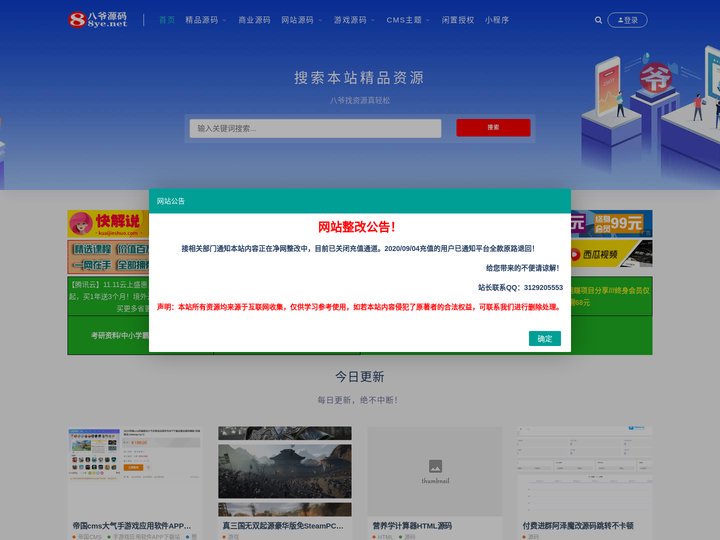Click the 网站公告 dialog title bar
Viewport: 720px width, 540px height.
pyautogui.click(x=360, y=201)
